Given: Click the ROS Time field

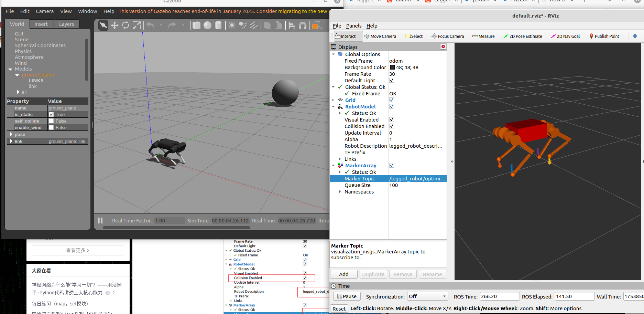Looking at the screenshot, I should (x=500, y=296).
